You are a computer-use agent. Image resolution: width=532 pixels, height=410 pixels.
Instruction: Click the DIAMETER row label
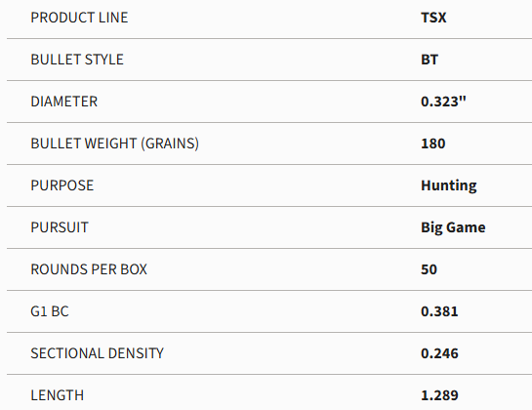64,102
